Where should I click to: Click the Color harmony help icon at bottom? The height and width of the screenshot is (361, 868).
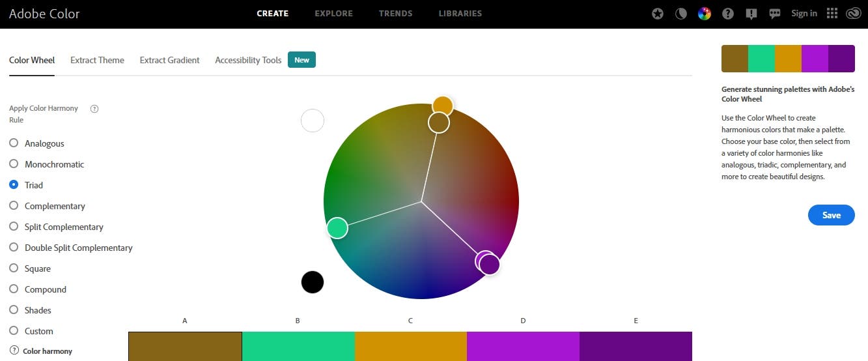(14, 351)
